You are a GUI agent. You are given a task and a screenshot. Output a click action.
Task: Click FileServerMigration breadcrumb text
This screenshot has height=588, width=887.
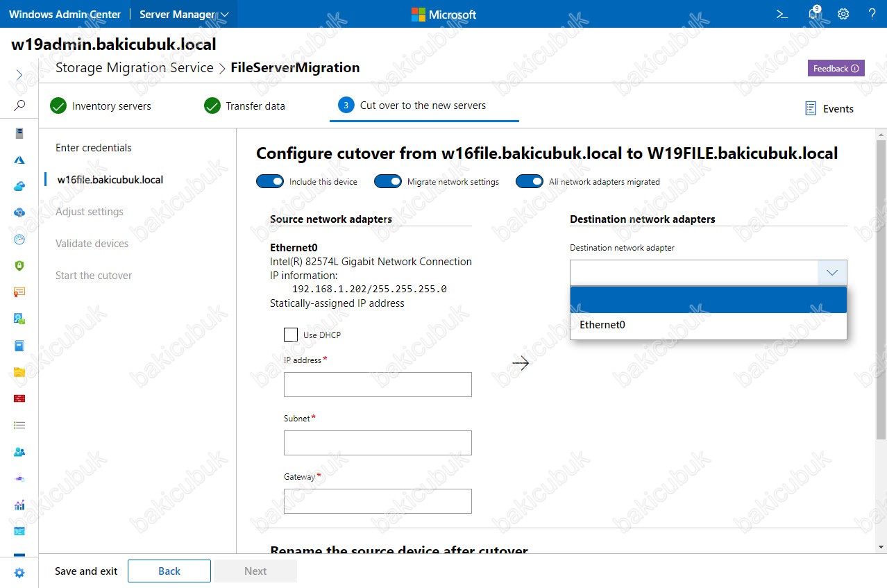(295, 67)
